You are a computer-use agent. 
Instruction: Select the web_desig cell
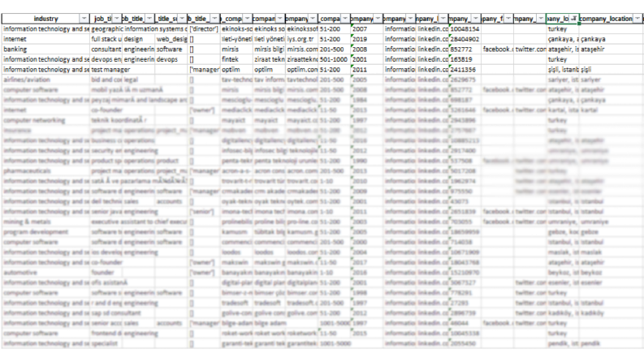click(171, 39)
